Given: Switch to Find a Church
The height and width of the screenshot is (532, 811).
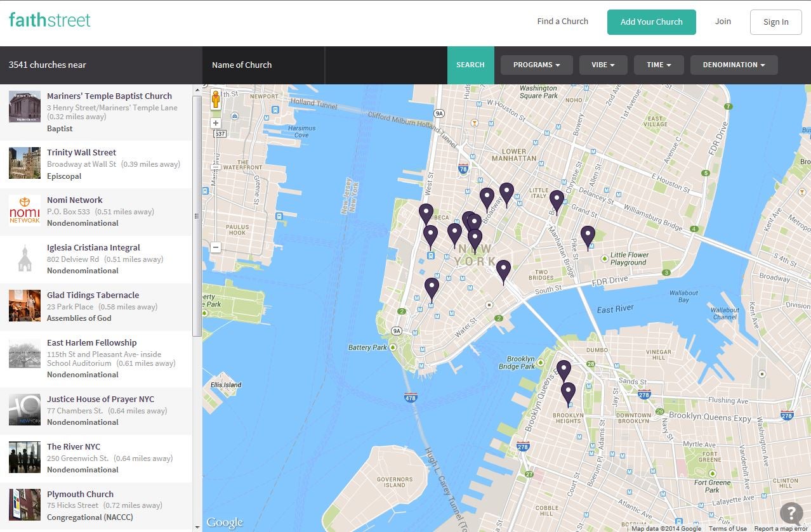Looking at the screenshot, I should (x=562, y=21).
